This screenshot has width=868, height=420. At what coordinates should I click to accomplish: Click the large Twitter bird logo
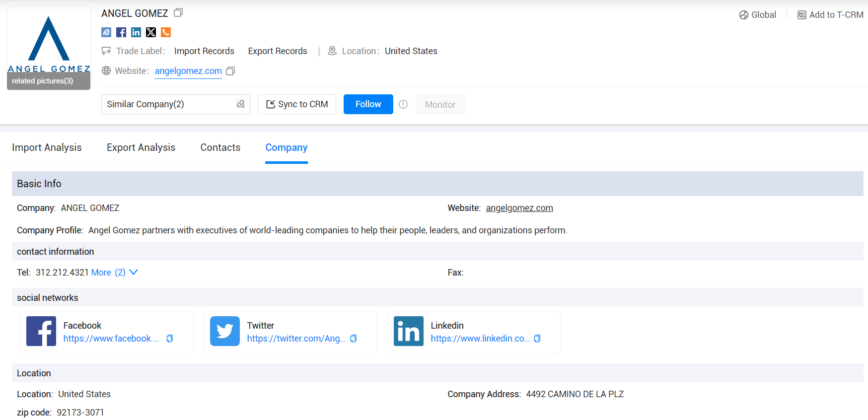225,331
